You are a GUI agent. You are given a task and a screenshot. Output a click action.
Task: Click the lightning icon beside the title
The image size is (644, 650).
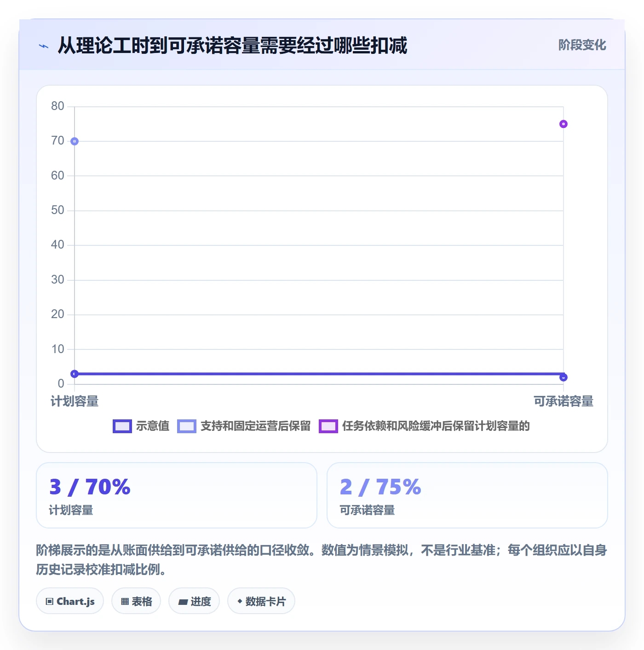point(44,46)
